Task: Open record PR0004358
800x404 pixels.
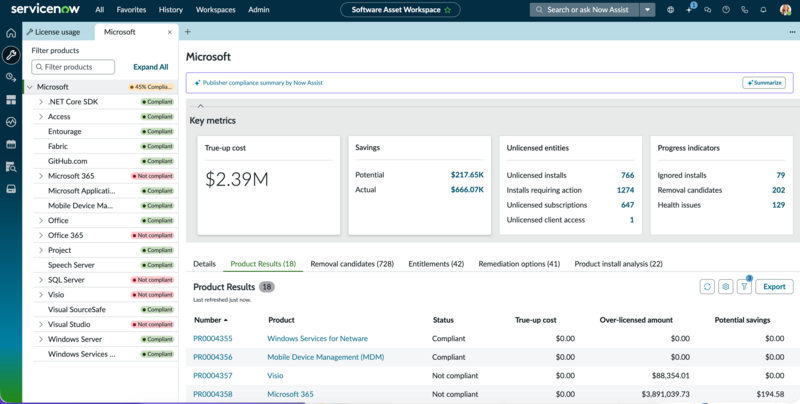Action: pos(213,394)
